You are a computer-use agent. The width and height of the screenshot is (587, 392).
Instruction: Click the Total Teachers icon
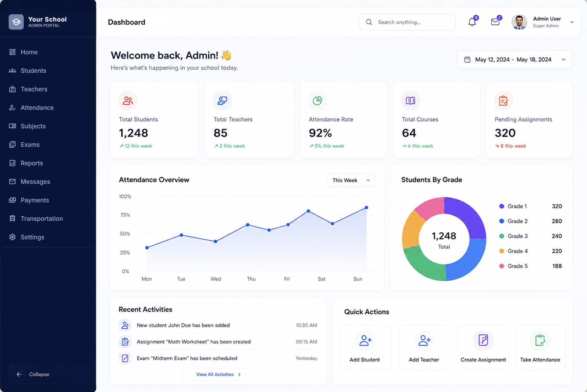pos(222,101)
